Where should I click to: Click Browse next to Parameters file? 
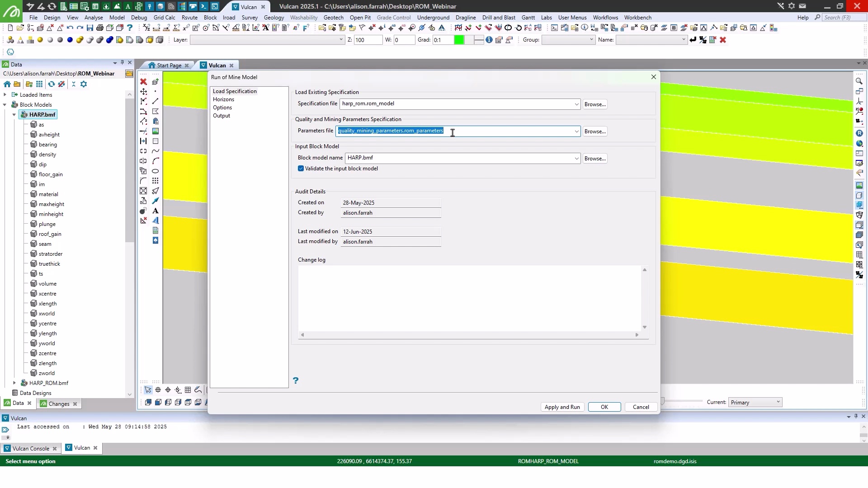pyautogui.click(x=595, y=131)
